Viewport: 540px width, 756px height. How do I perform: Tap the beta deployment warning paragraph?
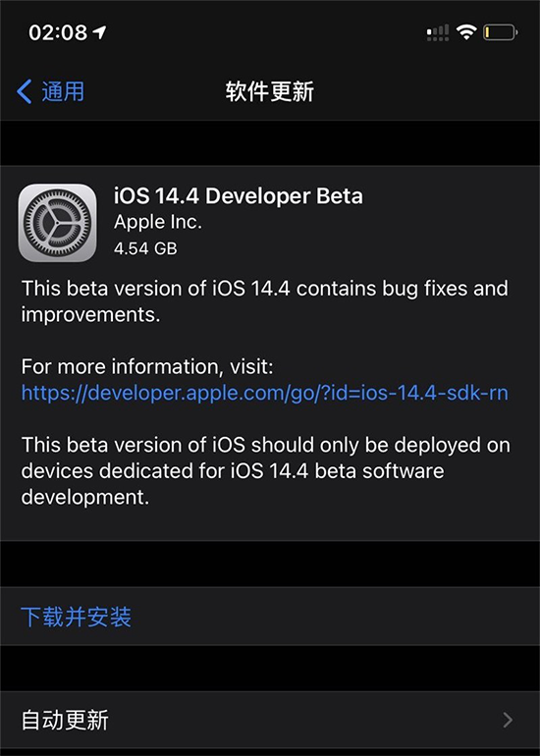pos(266,470)
